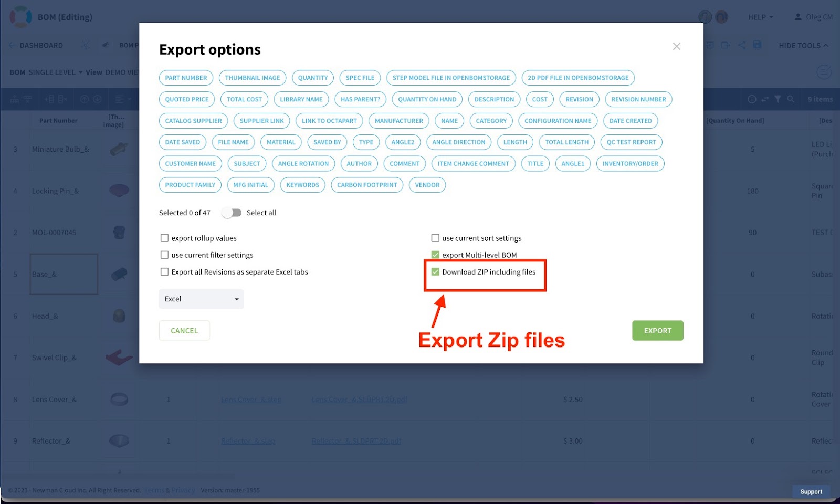
Task: Click the search magnifier icon
Action: pyautogui.click(x=791, y=99)
